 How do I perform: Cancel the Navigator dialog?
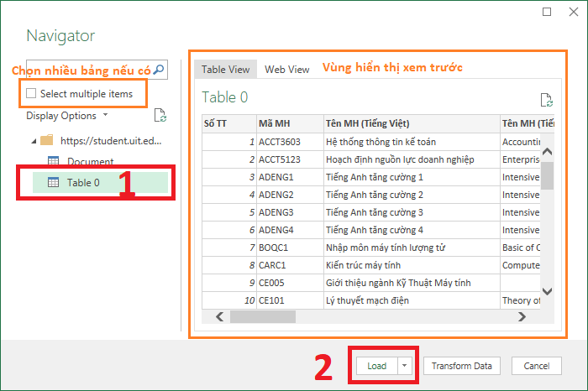(x=537, y=366)
